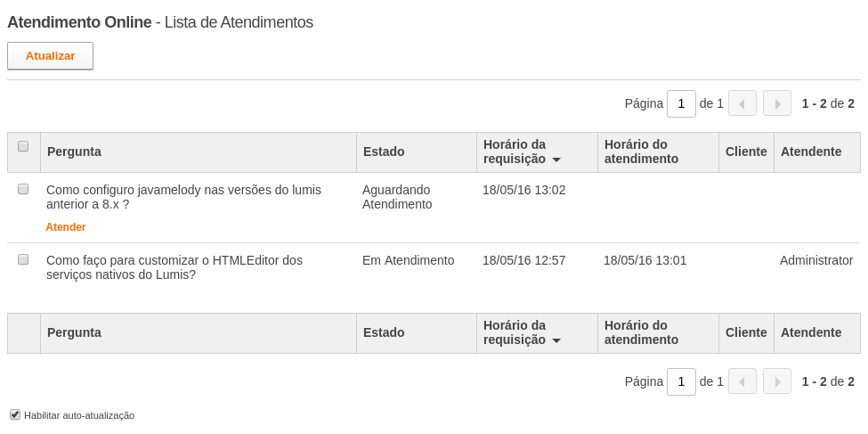Toggle the select-all checkbox in table header
Image resolution: width=868 pixels, height=434 pixels.
(23, 146)
